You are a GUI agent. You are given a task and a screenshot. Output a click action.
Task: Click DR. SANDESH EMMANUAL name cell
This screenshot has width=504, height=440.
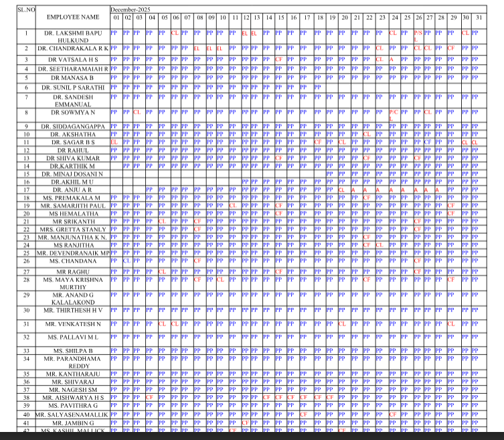pos(73,100)
